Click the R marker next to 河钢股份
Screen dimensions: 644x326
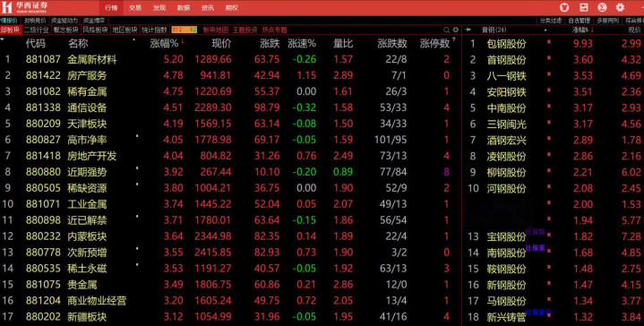(x=549, y=187)
